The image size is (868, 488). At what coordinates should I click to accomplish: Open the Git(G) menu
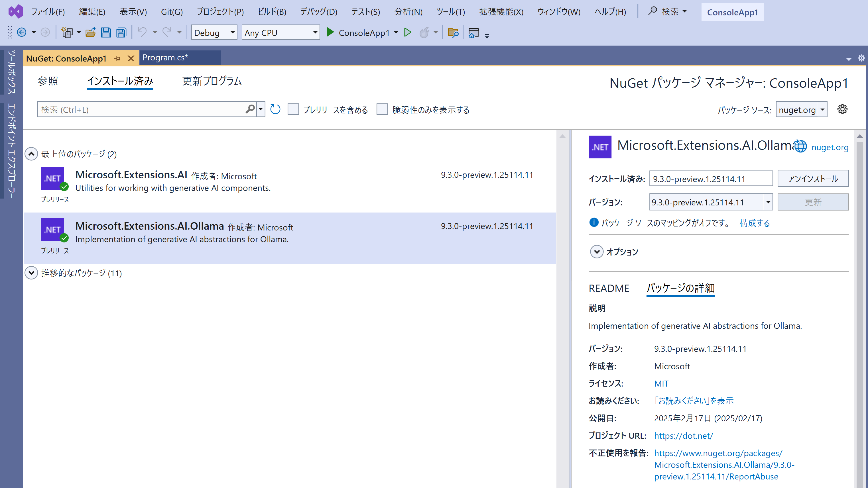point(172,12)
